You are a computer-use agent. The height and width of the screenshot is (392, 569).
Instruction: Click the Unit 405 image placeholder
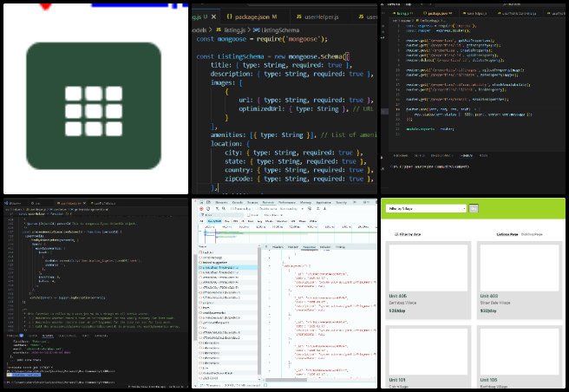pyautogui.click(x=428, y=268)
